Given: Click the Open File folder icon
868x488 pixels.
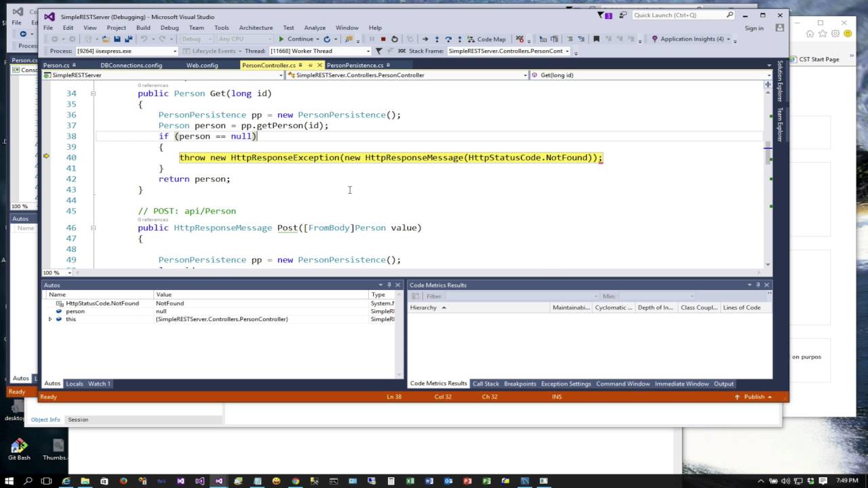Looking at the screenshot, I should coord(106,39).
